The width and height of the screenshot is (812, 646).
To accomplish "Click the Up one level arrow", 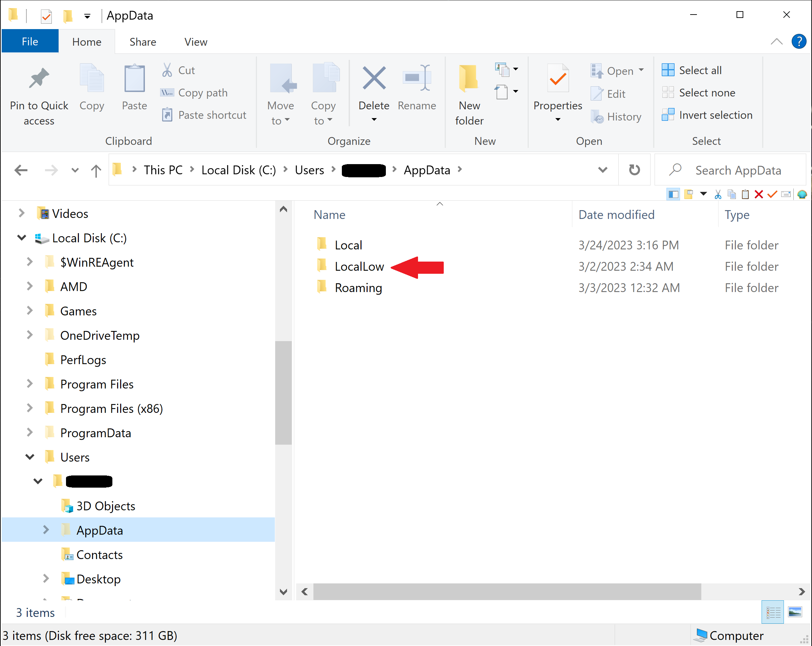I will (x=96, y=171).
